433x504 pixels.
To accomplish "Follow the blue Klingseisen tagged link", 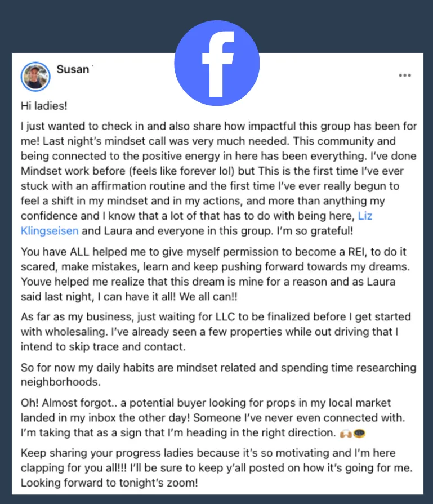I will tap(50, 231).
